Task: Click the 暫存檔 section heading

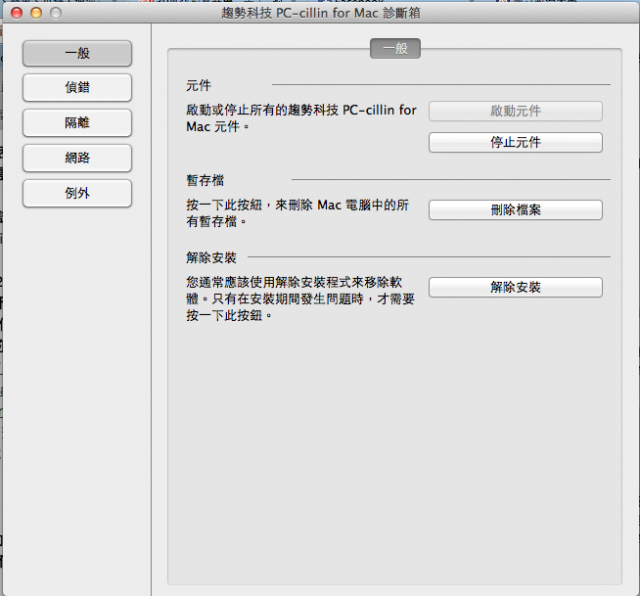Action: (205, 180)
